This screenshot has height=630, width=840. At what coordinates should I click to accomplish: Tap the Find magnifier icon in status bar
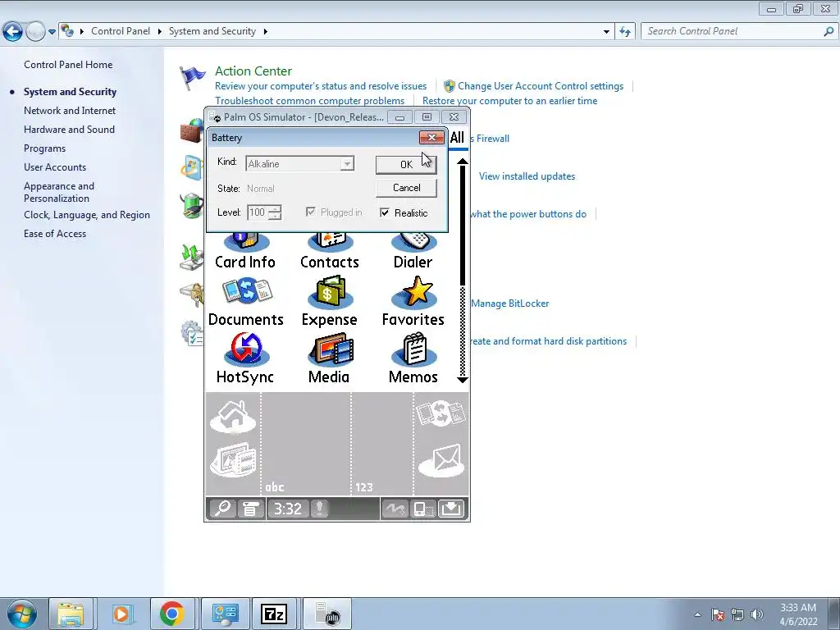(x=222, y=509)
